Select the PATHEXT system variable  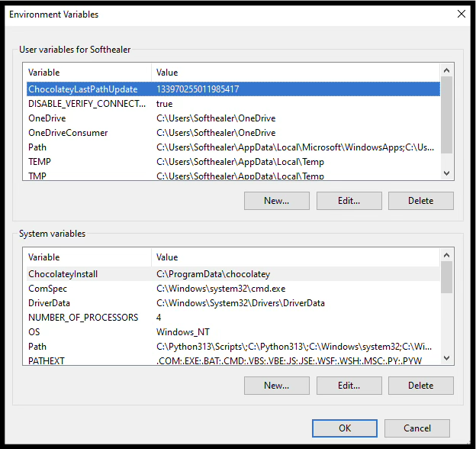click(47, 360)
